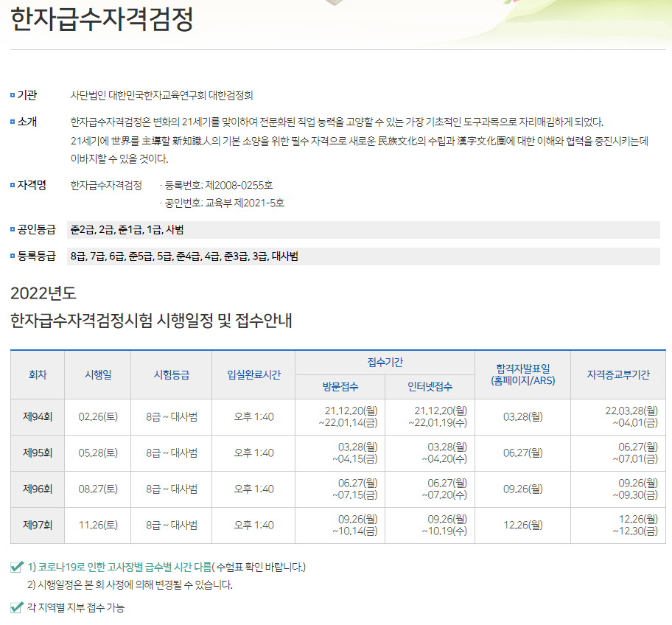Click the checkmark icon beside 각 지역별 지부 접수 가능
Image resolution: width=672 pixels, height=625 pixels.
click(x=16, y=607)
